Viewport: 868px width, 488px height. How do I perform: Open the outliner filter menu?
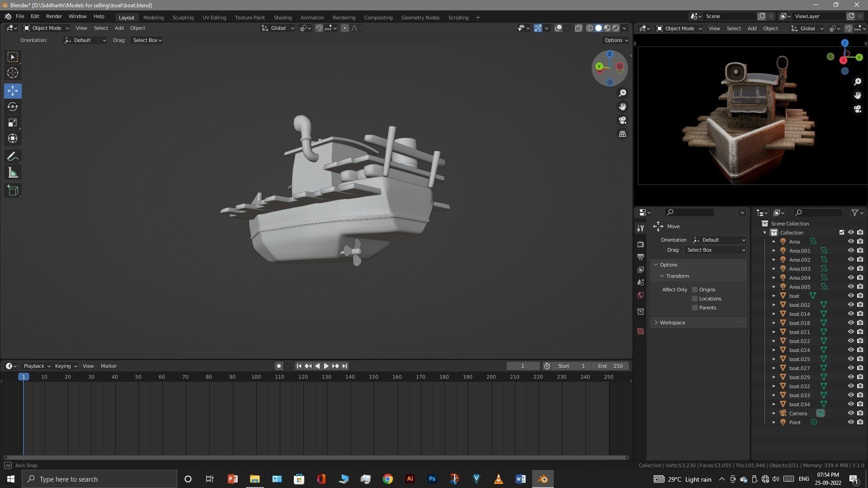(857, 213)
